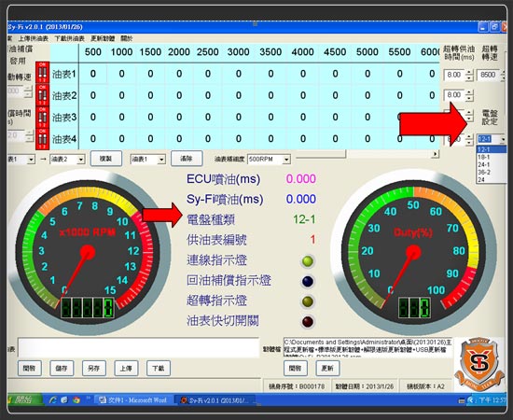Open the cut-off copy-source dropdown ending 表1
This screenshot has height=420, width=513.
tap(21, 160)
